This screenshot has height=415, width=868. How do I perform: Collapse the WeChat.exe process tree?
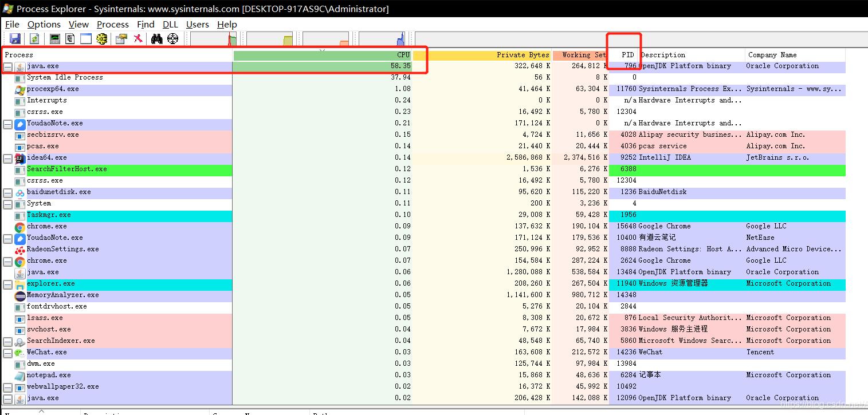[x=8, y=353]
